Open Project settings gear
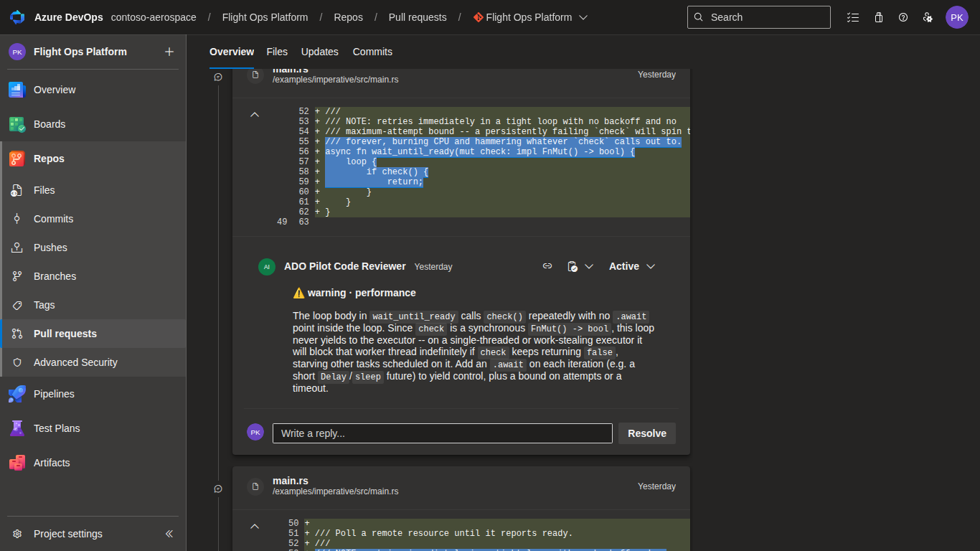The image size is (980, 551). pos(17,534)
